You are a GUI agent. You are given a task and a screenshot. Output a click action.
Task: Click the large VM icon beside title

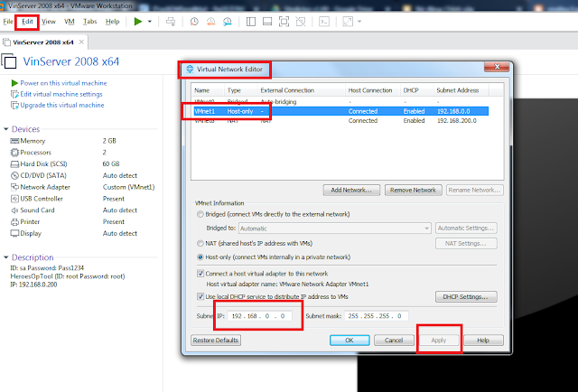tap(10, 61)
